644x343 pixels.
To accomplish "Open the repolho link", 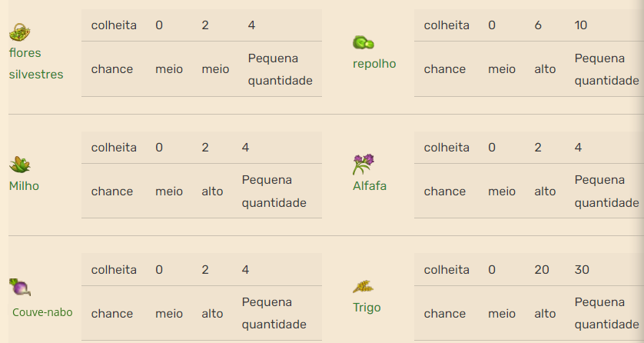I will coord(374,64).
